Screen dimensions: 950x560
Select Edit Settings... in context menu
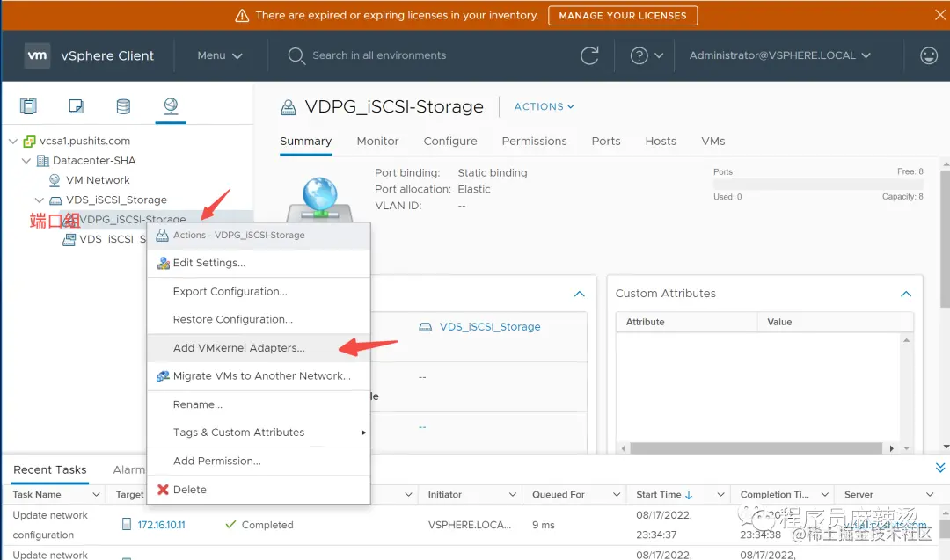click(259, 263)
